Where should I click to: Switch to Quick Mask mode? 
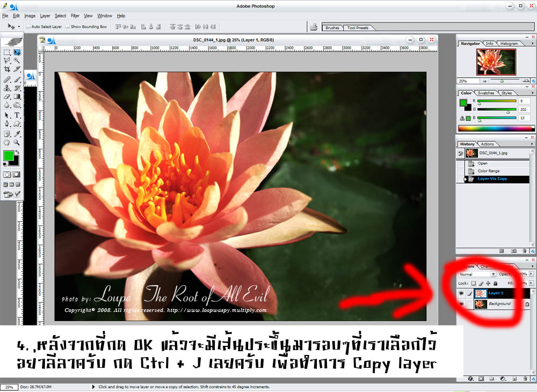click(16, 175)
